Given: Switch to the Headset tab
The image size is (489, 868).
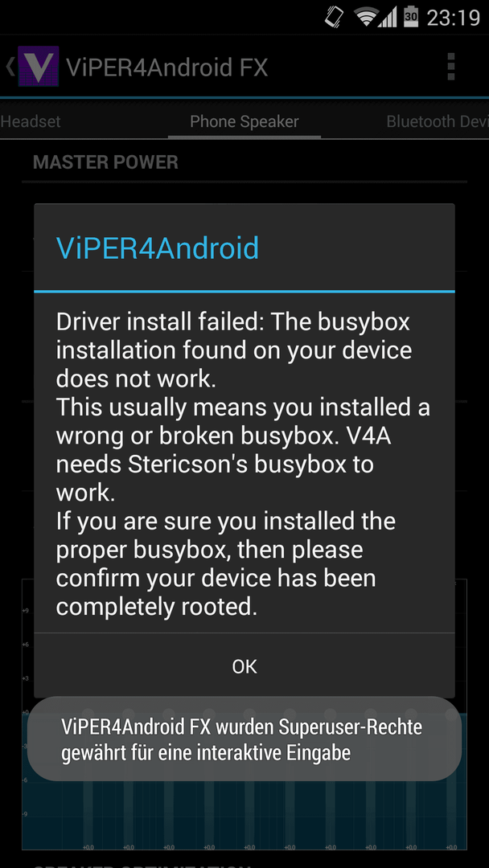Looking at the screenshot, I should coord(31,122).
